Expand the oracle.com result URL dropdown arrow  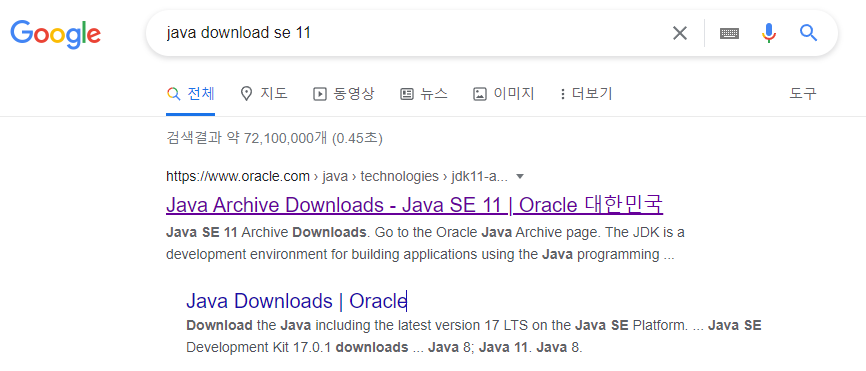[x=519, y=177]
